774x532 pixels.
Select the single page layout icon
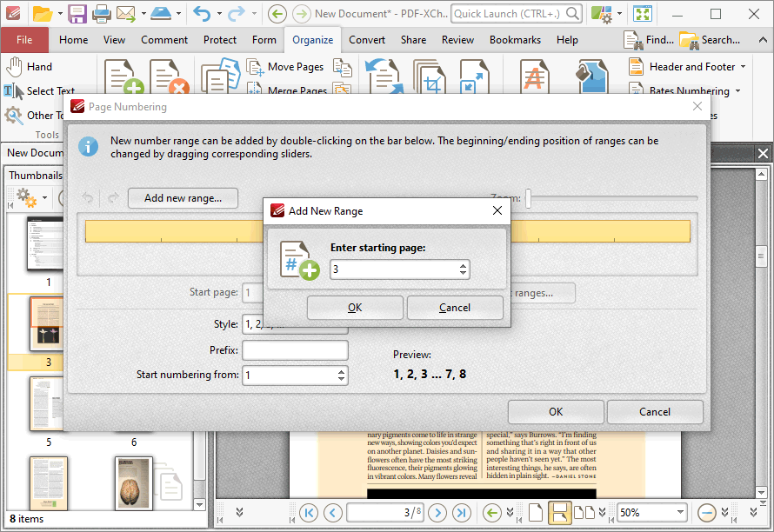[536, 513]
